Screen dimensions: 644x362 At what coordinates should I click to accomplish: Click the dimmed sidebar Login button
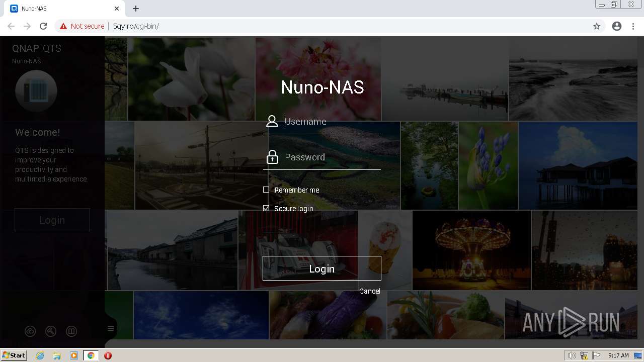[x=52, y=220]
